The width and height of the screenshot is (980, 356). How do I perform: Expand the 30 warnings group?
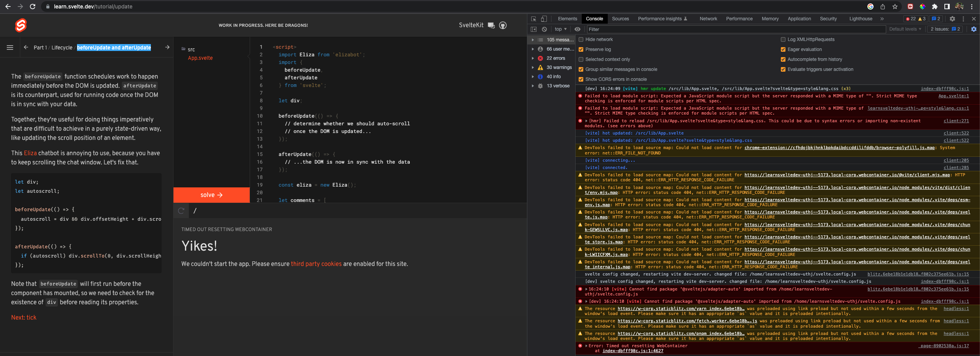[x=533, y=67]
